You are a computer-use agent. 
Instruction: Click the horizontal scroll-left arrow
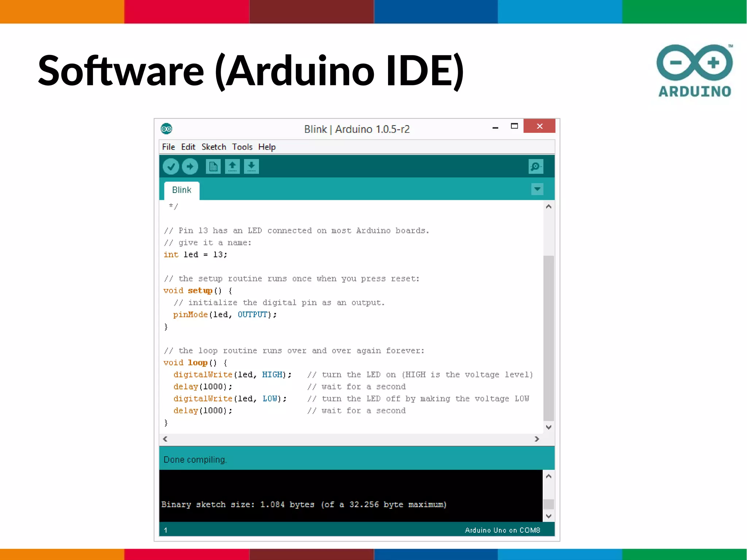[165, 439]
